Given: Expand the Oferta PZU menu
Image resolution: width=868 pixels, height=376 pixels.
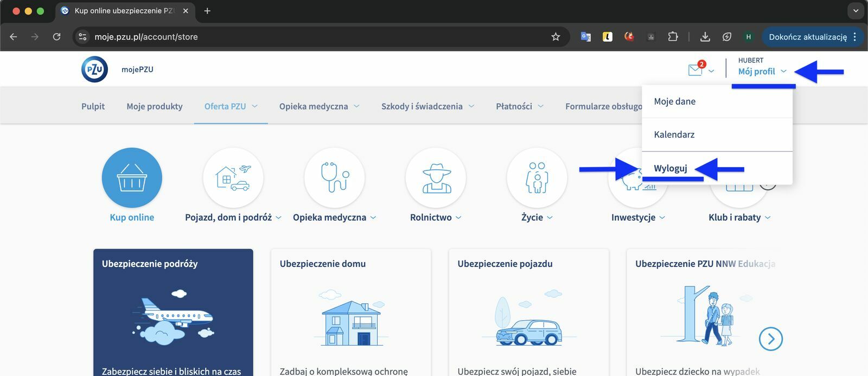Looking at the screenshot, I should [x=231, y=106].
